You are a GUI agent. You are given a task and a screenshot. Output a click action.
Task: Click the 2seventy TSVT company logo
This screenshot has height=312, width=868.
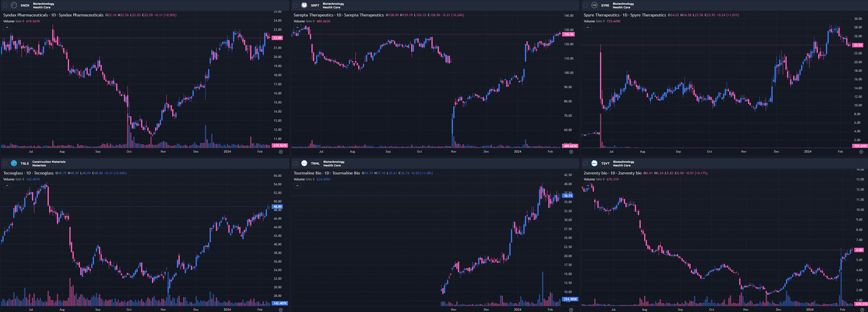point(594,164)
